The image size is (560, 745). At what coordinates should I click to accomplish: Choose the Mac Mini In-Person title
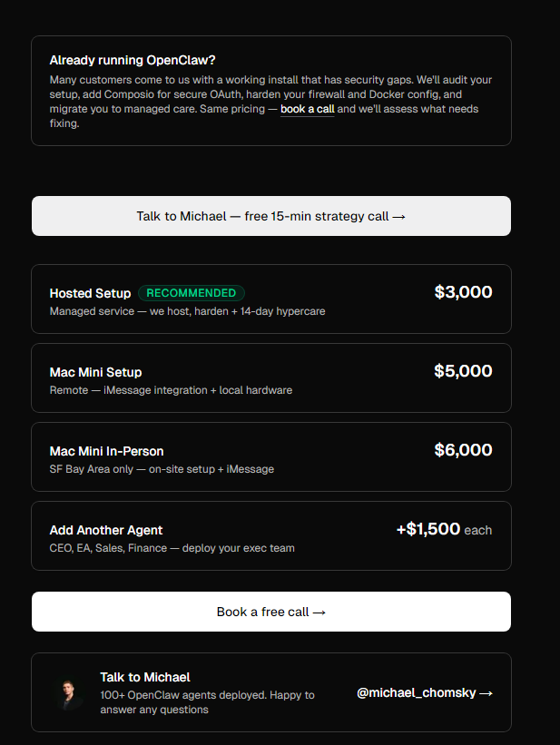point(106,451)
